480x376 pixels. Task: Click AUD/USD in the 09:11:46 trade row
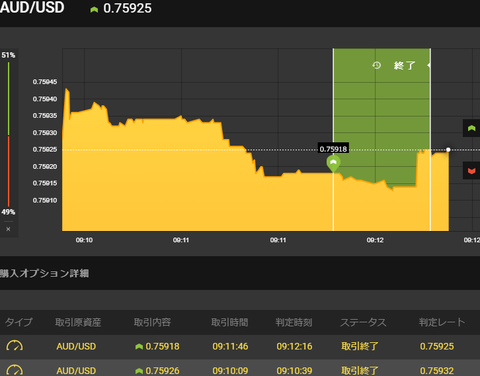click(76, 346)
